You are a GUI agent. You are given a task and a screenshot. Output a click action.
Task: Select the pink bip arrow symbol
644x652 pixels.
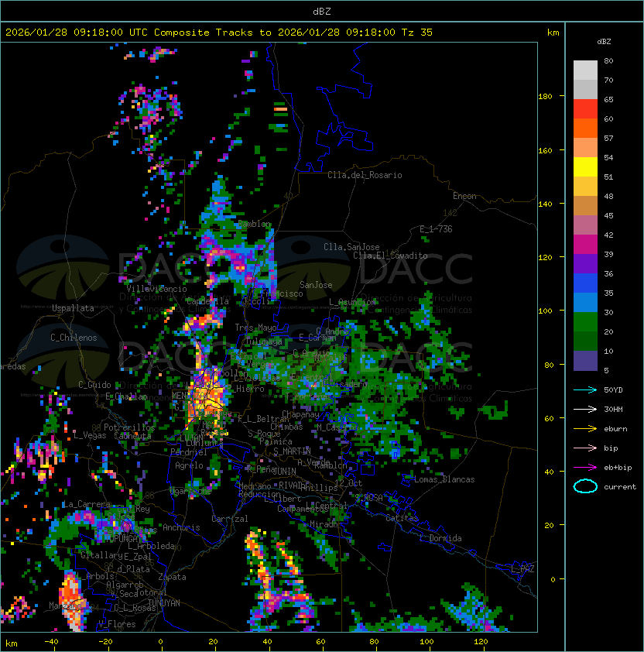click(x=585, y=448)
